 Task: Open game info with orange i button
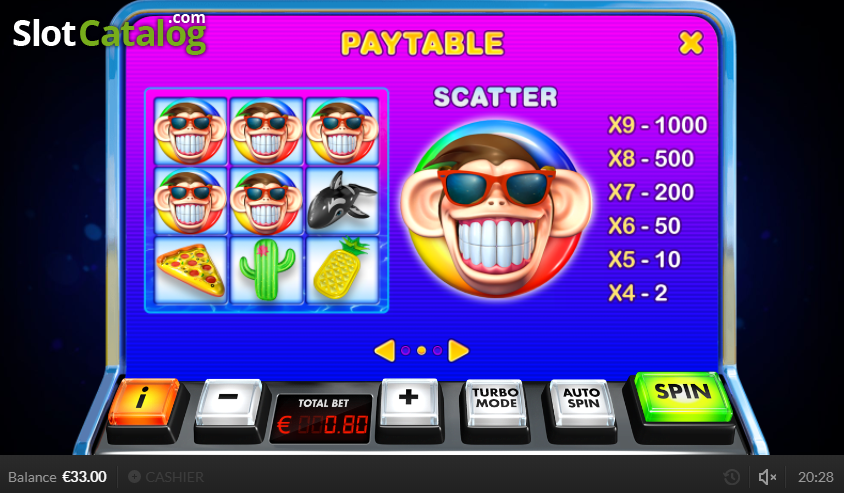point(144,401)
